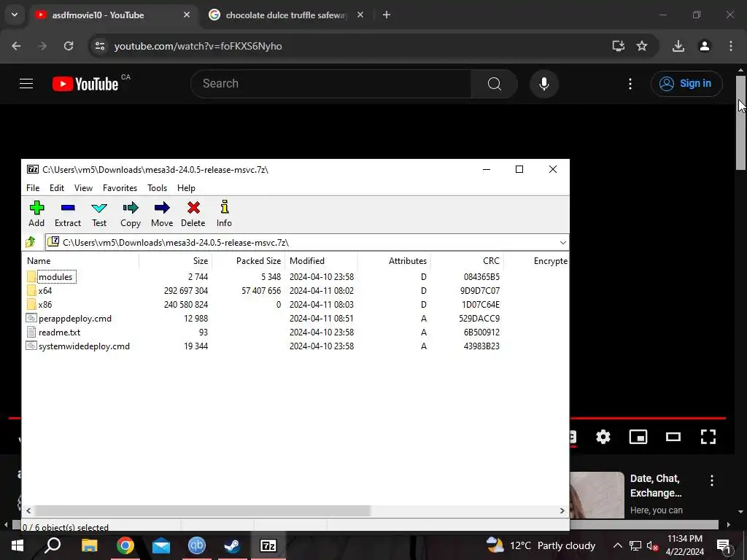Image resolution: width=747 pixels, height=560 pixels.
Task: Show hidden system tray icons
Action: 617,545
